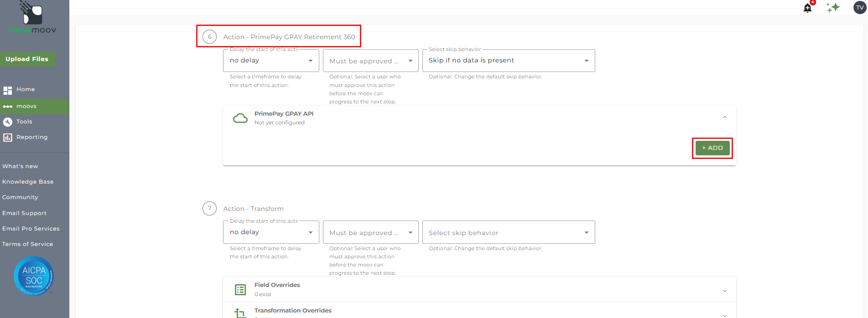Click Action - Transform heading
The image size is (868, 318).
[x=253, y=209]
